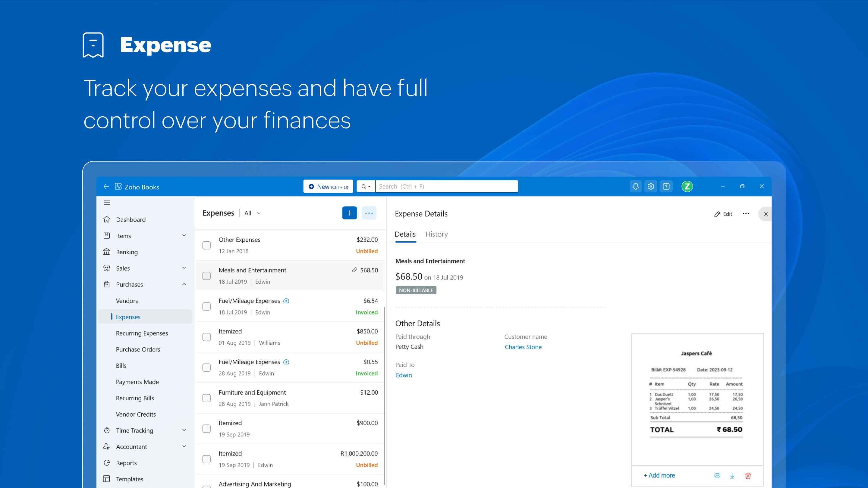The width and height of the screenshot is (868, 488).
Task: Edit the expense details
Action: [723, 214]
